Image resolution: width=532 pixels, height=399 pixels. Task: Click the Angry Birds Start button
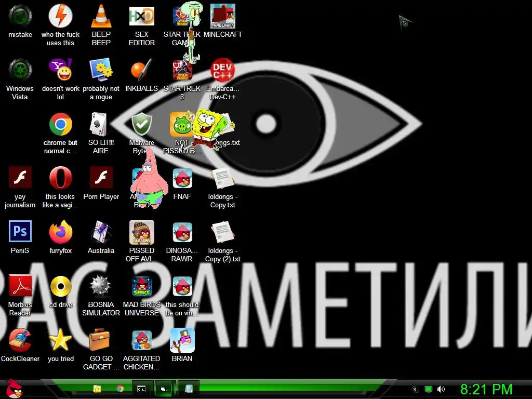14,389
